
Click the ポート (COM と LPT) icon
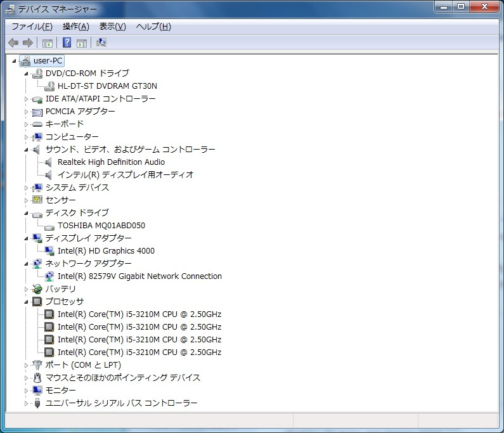37,365
